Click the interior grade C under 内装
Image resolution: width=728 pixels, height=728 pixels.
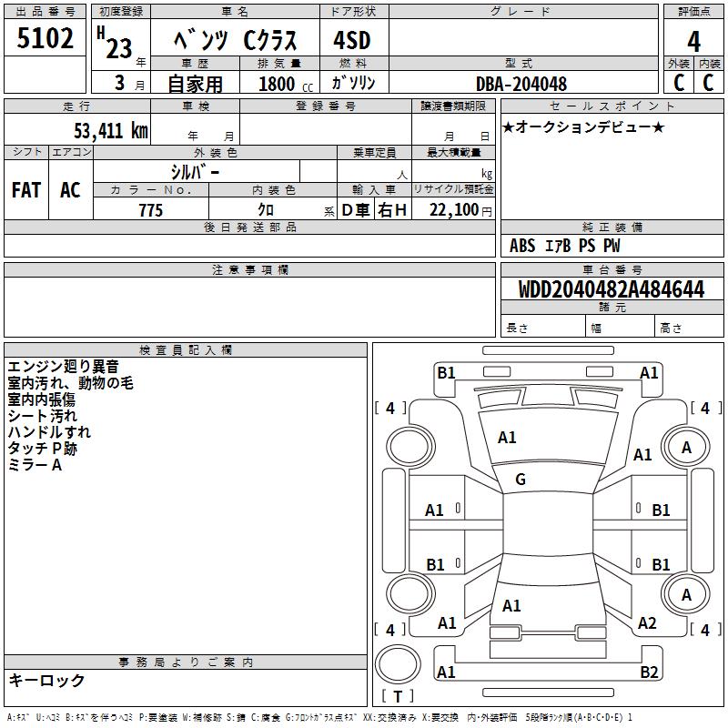click(708, 83)
